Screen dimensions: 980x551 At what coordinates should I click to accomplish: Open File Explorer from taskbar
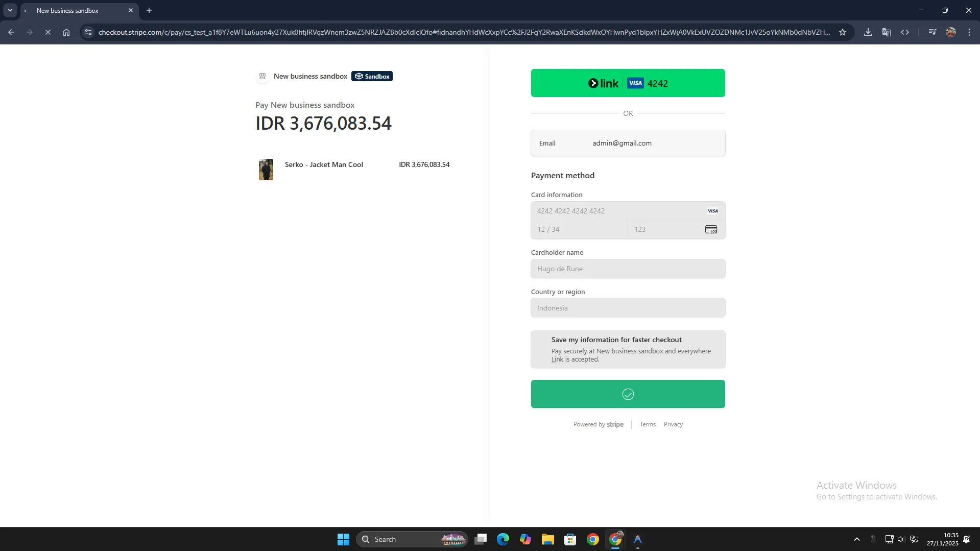(x=547, y=539)
